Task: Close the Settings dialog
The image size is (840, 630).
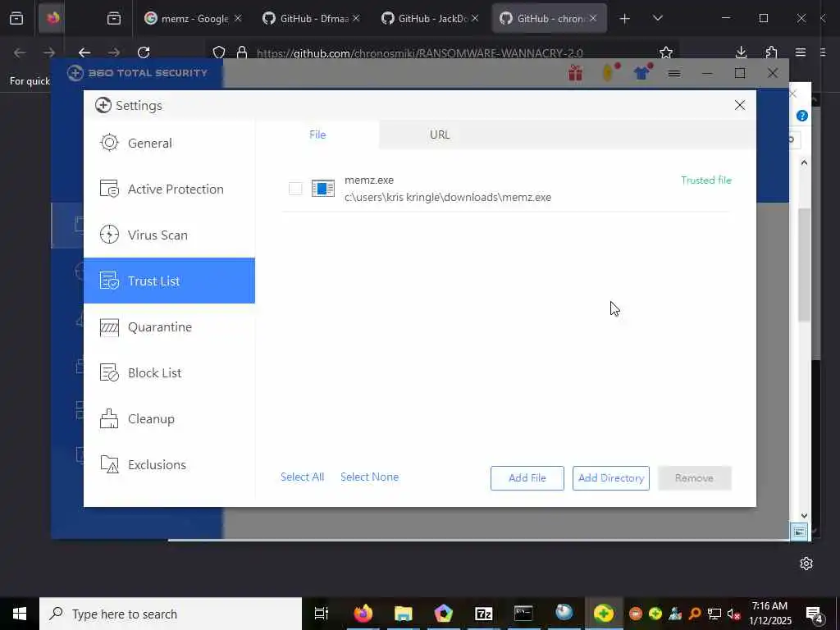Action: [740, 105]
